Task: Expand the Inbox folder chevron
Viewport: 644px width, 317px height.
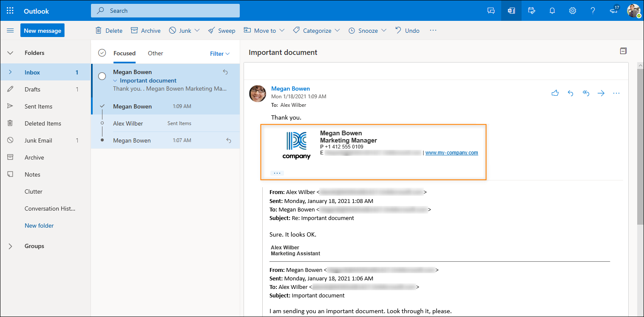Action: [10, 72]
